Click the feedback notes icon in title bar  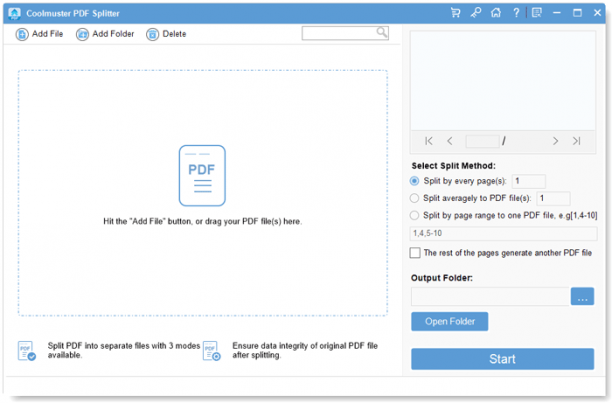click(537, 13)
